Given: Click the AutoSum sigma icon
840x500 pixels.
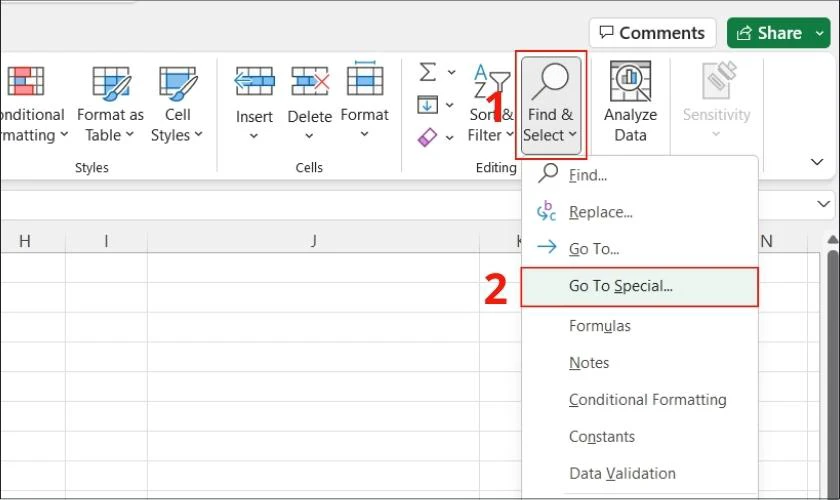Looking at the screenshot, I should (x=428, y=72).
